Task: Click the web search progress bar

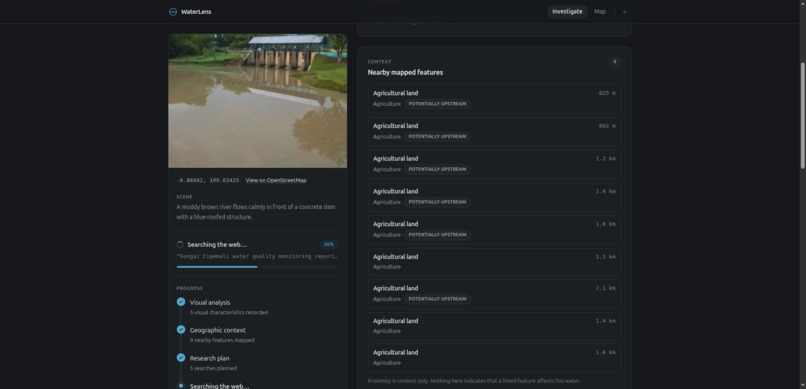Action: click(257, 267)
